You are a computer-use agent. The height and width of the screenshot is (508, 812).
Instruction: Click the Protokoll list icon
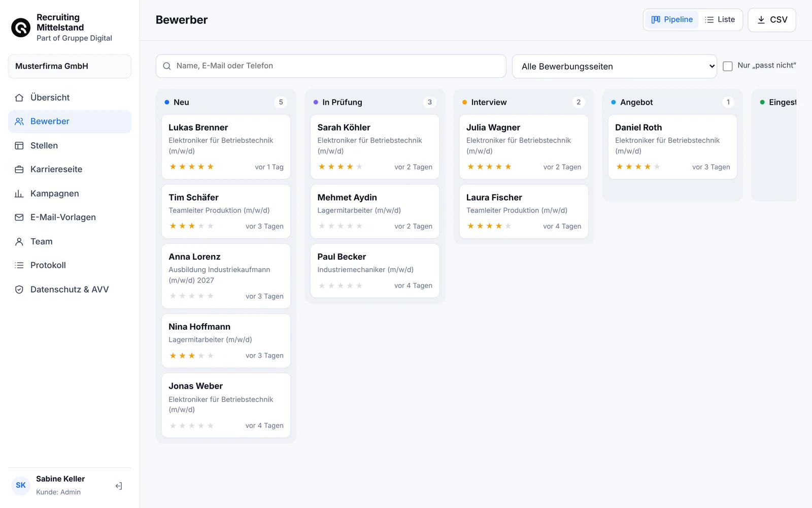pyautogui.click(x=19, y=265)
